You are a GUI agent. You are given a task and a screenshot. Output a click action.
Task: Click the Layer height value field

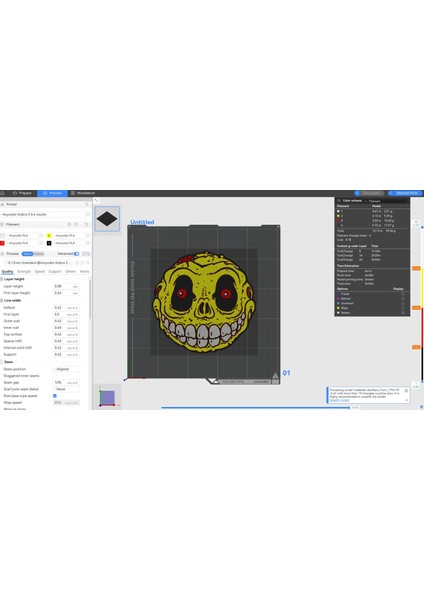click(x=66, y=286)
